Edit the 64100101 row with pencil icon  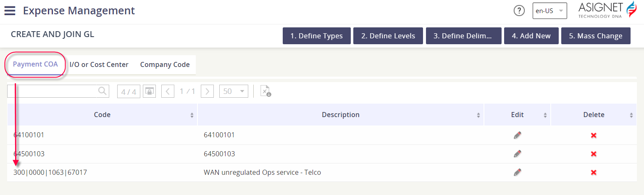[518, 135]
